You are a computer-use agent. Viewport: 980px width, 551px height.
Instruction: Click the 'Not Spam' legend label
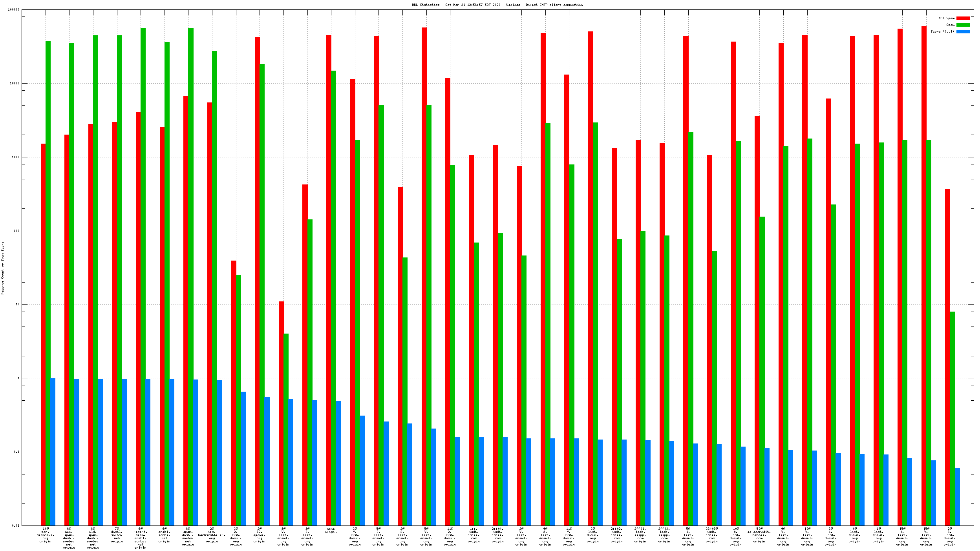tap(946, 18)
